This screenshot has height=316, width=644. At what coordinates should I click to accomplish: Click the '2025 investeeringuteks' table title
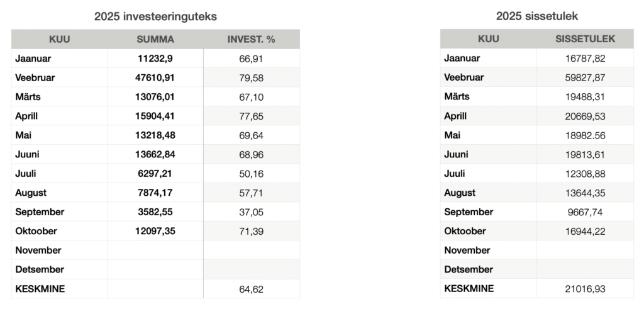pyautogui.click(x=155, y=17)
